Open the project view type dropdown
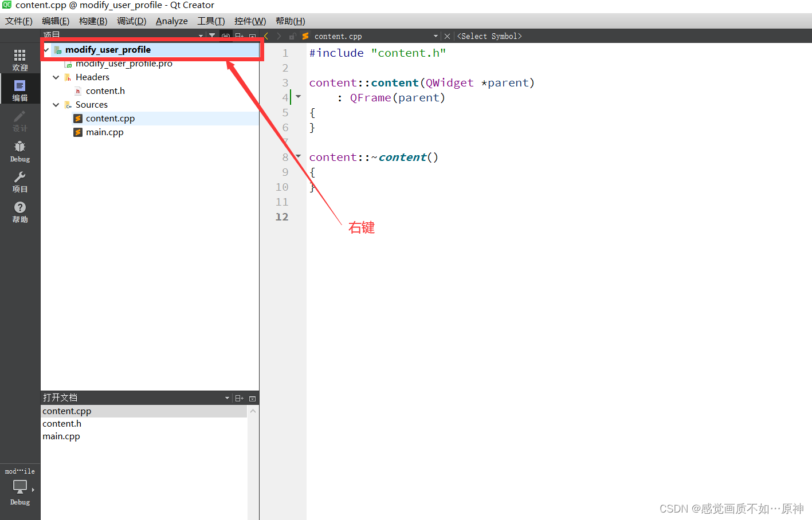Image resolution: width=812 pixels, height=520 pixels. coord(201,36)
